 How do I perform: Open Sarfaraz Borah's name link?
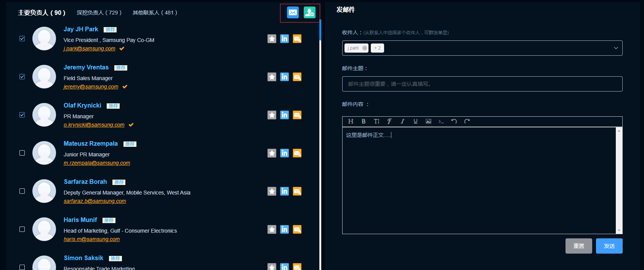click(x=85, y=182)
